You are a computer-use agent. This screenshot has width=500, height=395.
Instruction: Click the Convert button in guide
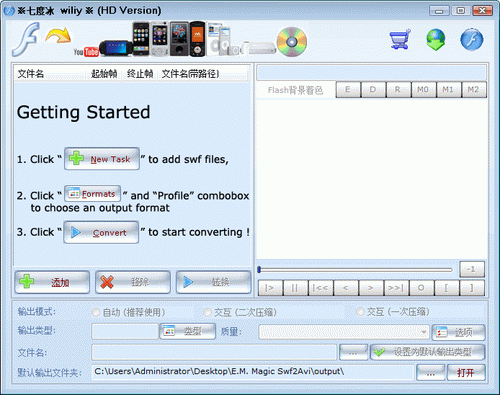[x=101, y=232]
